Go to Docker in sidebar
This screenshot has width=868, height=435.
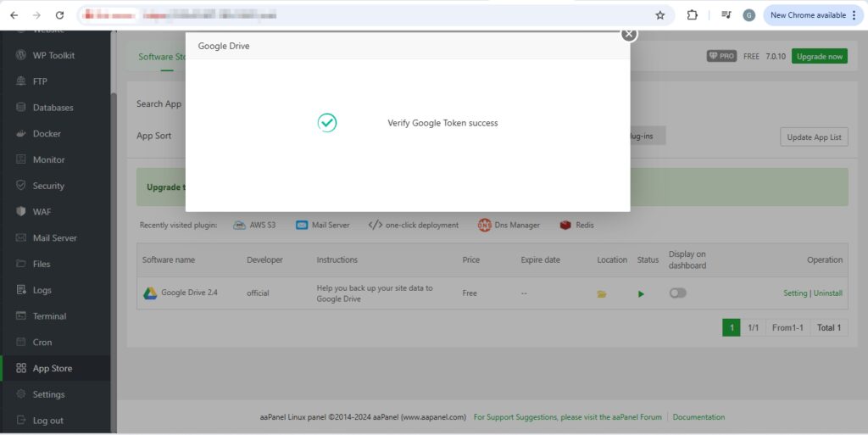click(47, 134)
